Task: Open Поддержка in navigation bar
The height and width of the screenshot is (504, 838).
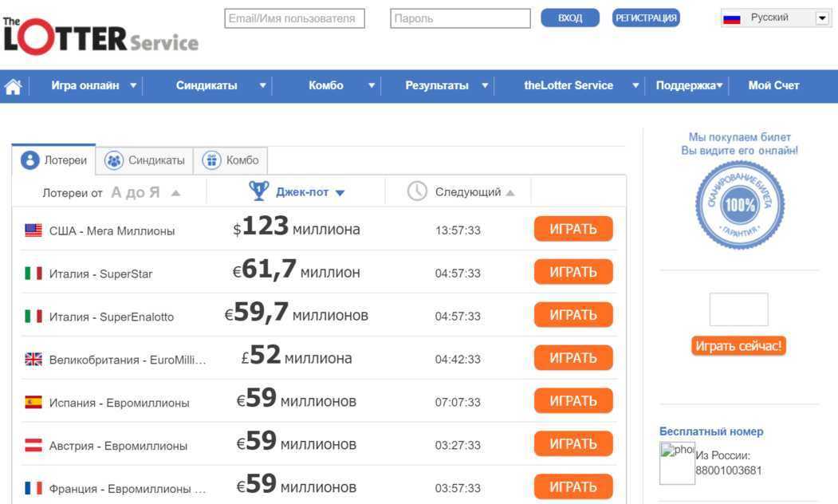Action: click(x=686, y=85)
